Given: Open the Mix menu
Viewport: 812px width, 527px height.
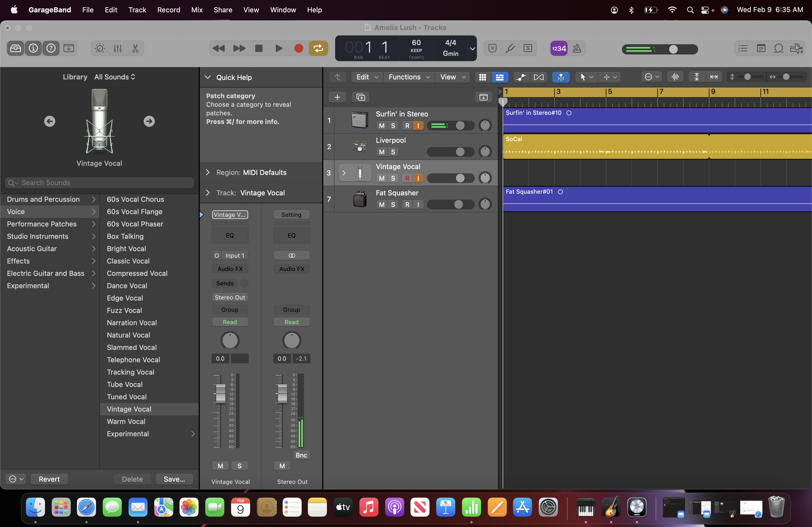Looking at the screenshot, I should tap(197, 10).
